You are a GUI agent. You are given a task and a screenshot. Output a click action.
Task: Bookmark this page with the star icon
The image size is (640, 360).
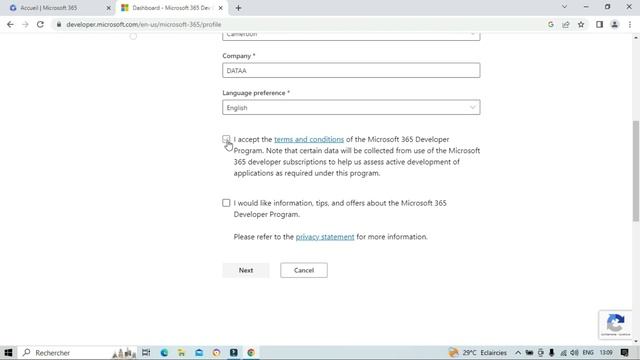point(581,24)
